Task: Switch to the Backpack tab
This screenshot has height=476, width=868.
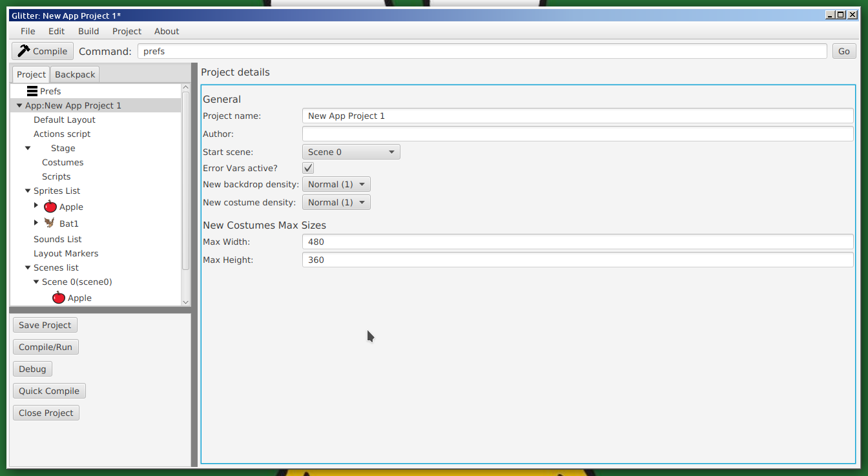Action: 75,74
